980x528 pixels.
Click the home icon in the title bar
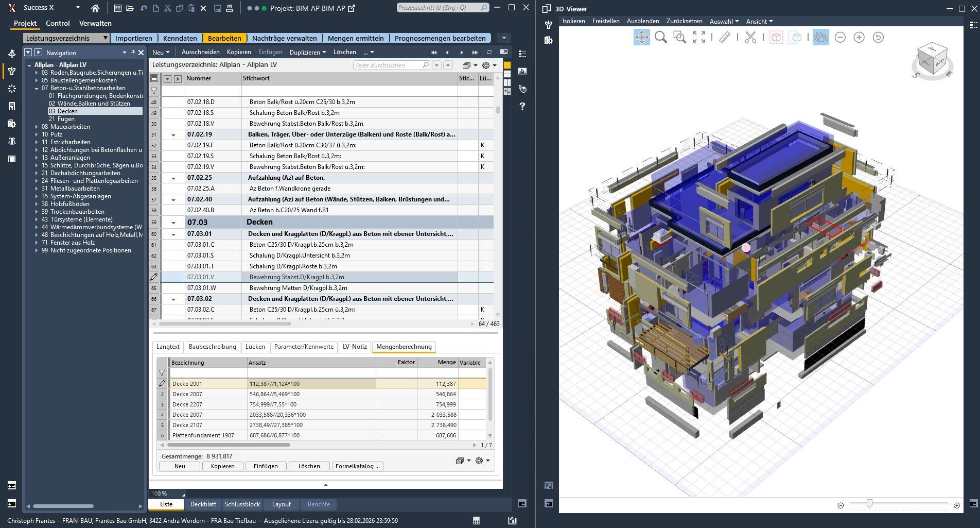pyautogui.click(x=95, y=8)
